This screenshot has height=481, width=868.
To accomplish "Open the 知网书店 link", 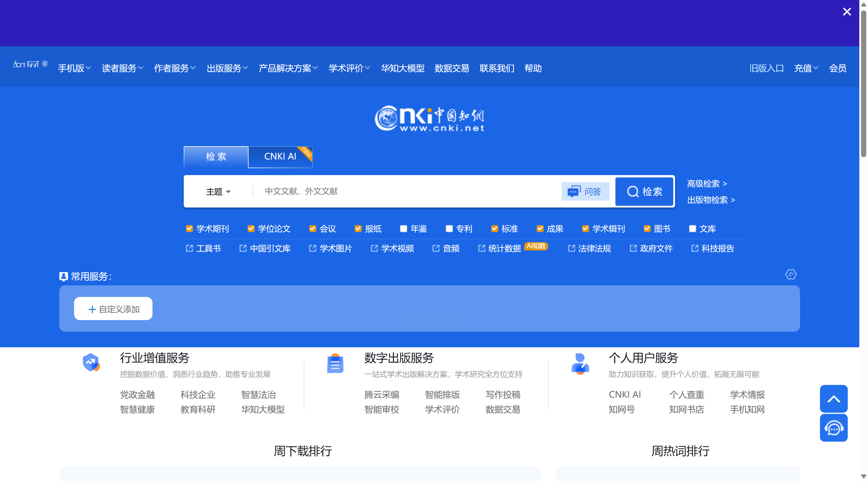I will pos(687,410).
